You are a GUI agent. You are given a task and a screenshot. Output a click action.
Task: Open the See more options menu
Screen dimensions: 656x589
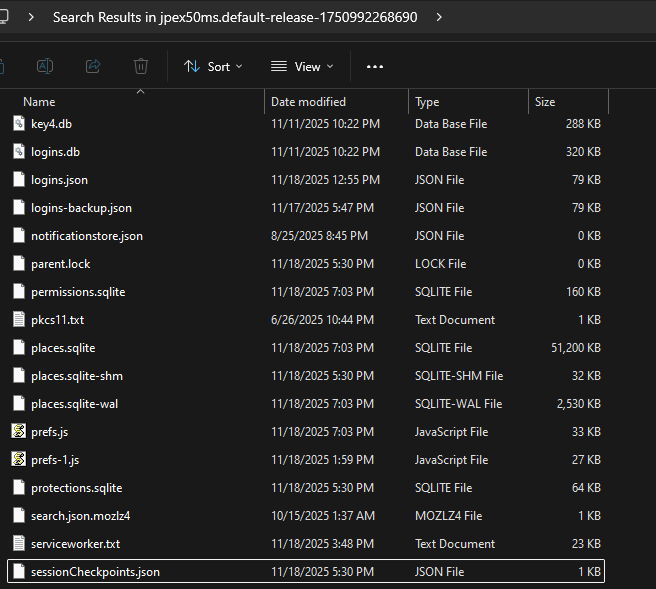375,66
